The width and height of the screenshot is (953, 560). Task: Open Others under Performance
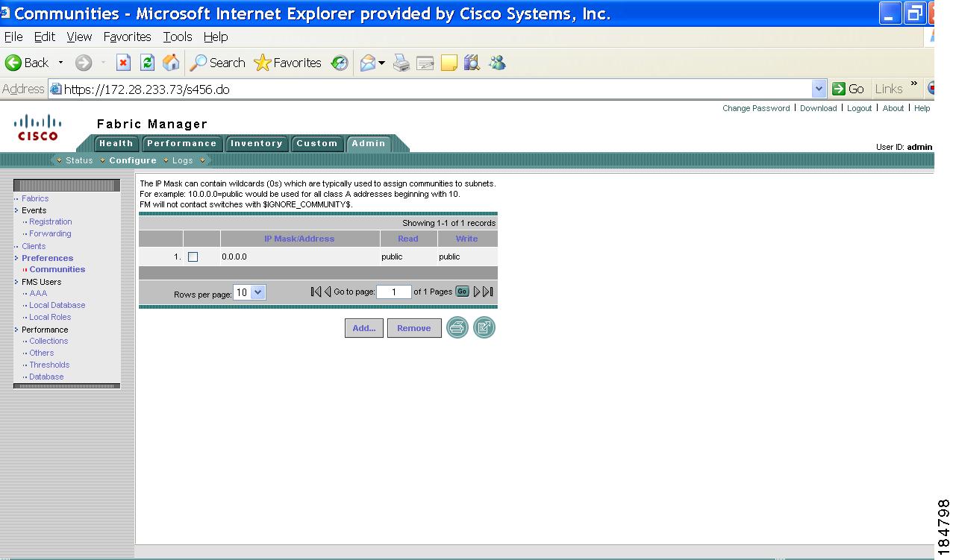coord(42,353)
